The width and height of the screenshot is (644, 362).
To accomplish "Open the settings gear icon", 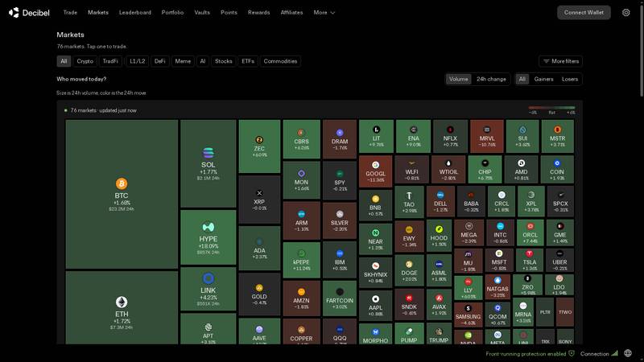I will 626,13.
